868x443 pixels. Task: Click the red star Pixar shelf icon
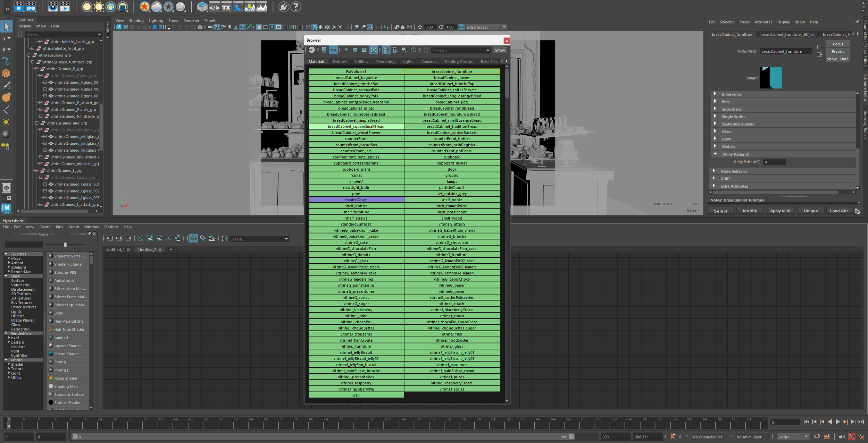click(x=144, y=7)
